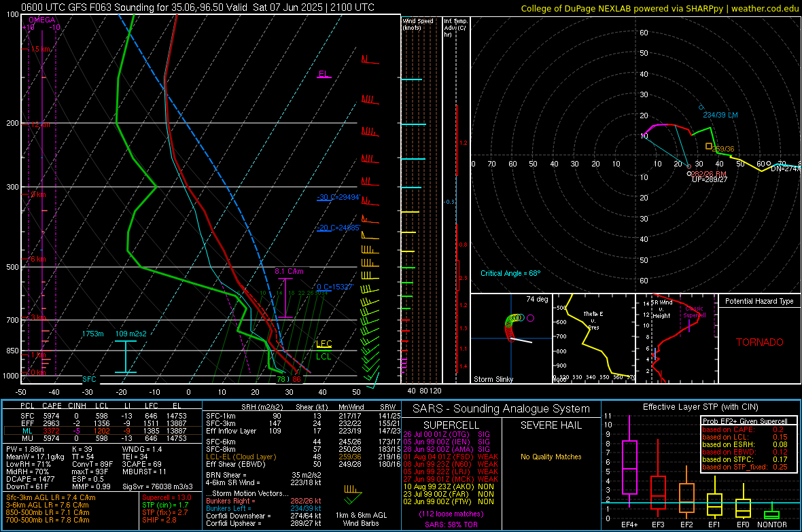Click the "SARS: 58% TOR" summary

coord(451,525)
